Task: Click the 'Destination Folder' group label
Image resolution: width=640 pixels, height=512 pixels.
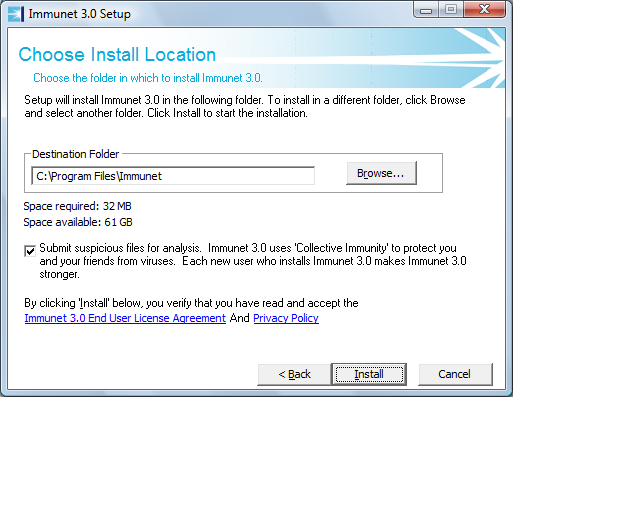Action: click(76, 154)
